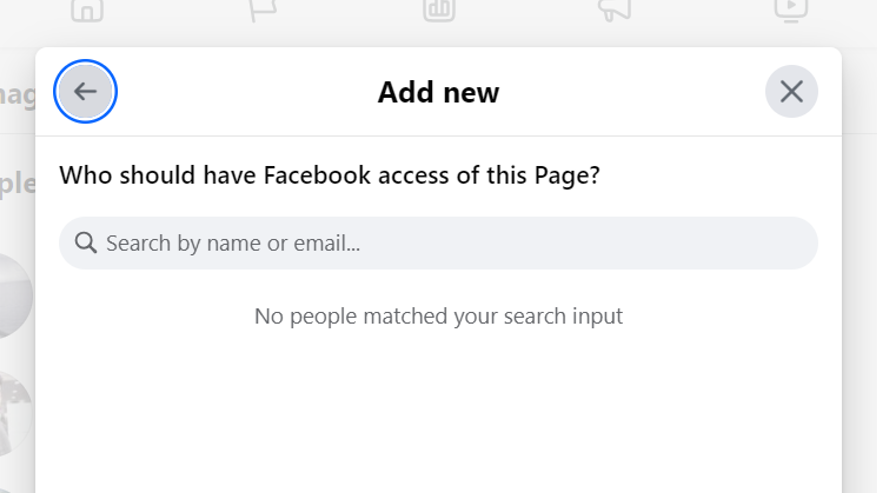877x499 pixels.
Task: Go back using the arrow button
Action: 86,92
